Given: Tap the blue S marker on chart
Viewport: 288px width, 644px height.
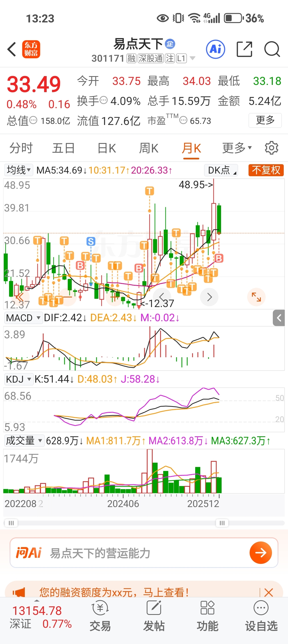Looking at the screenshot, I should [91, 241].
